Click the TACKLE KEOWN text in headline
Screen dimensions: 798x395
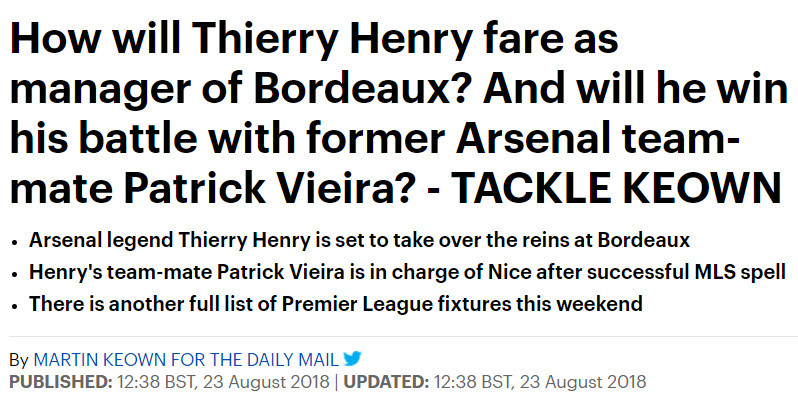coord(616,188)
